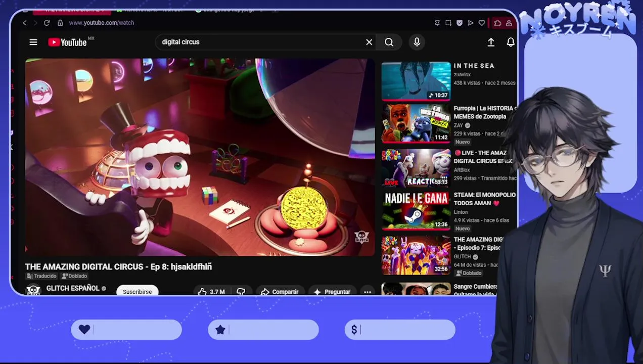
Task: Click the play-arrow icon in the browser toolbar
Action: (471, 23)
